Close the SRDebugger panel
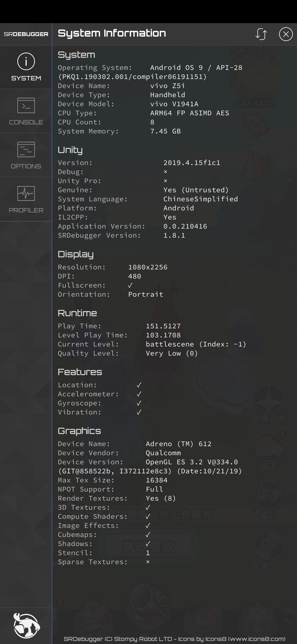 click(x=286, y=34)
